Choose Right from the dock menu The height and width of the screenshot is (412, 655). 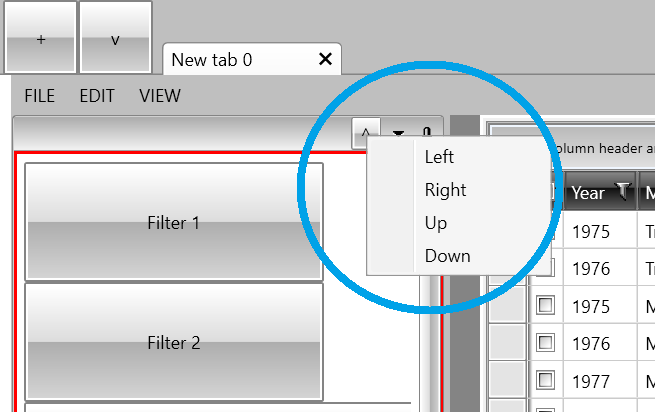[445, 190]
